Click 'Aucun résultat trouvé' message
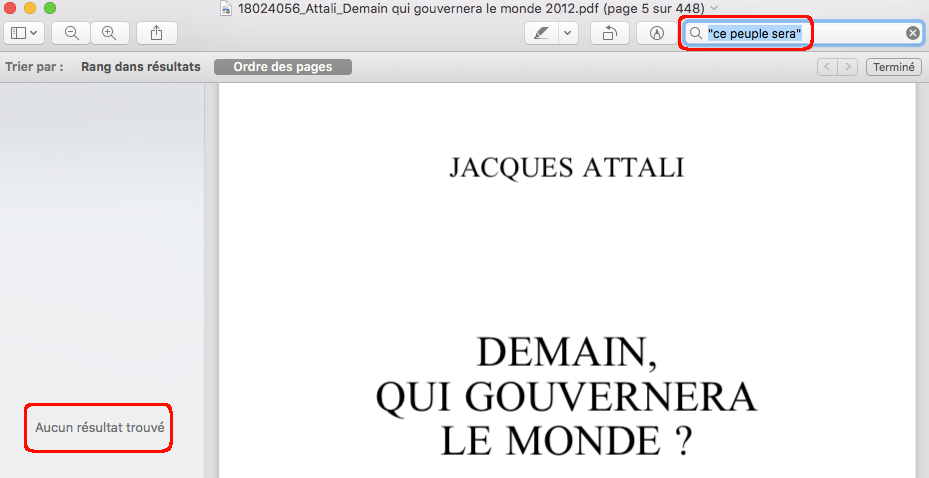Screen dimensions: 929x478 pyautogui.click(x=100, y=427)
